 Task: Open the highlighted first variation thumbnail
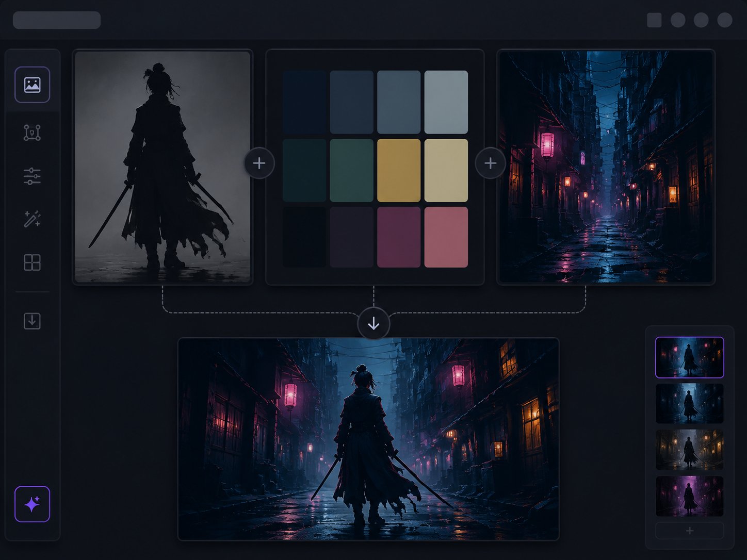point(689,357)
